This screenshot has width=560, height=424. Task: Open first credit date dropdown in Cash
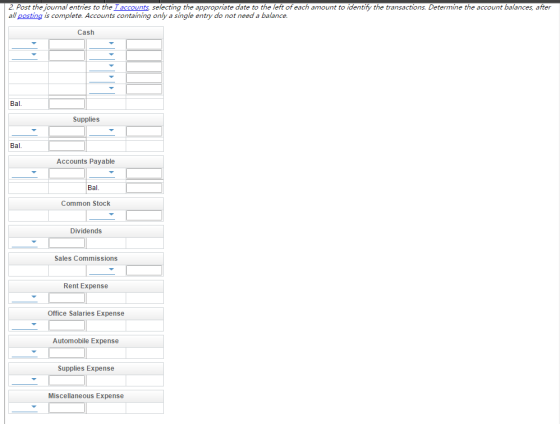click(102, 44)
